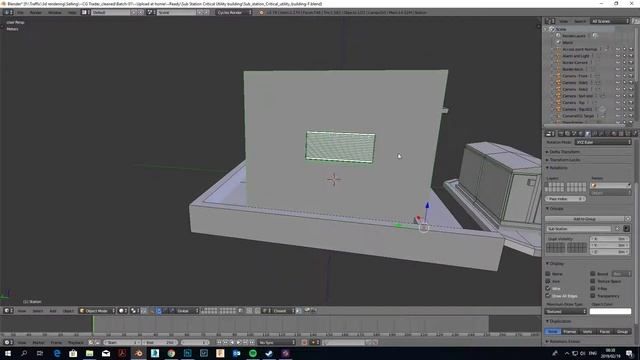Open the Outliner editor type selector
This screenshot has width=640, height=360.
(550, 21)
